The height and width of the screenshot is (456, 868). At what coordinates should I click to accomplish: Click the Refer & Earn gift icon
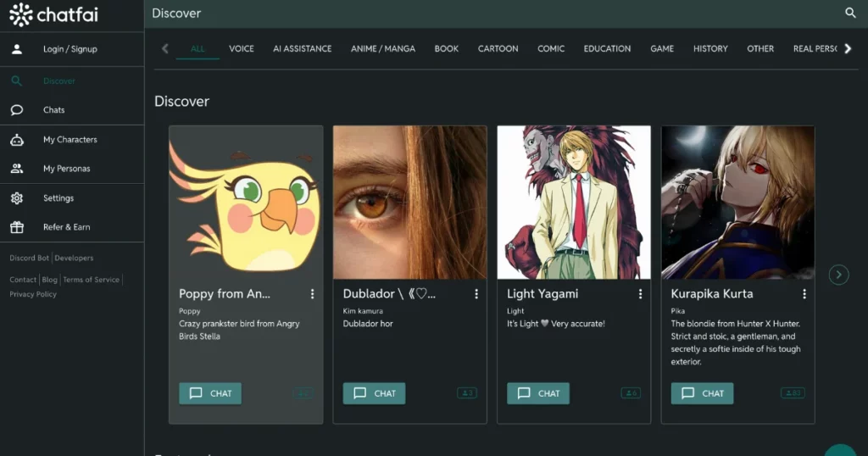pos(17,227)
